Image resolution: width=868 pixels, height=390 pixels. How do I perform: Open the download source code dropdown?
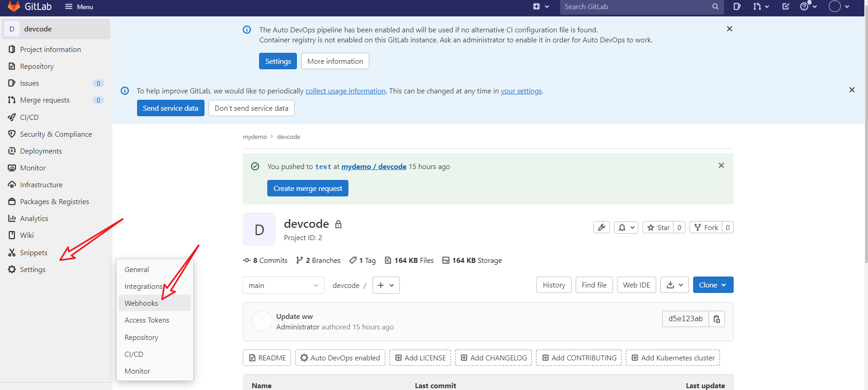point(674,285)
